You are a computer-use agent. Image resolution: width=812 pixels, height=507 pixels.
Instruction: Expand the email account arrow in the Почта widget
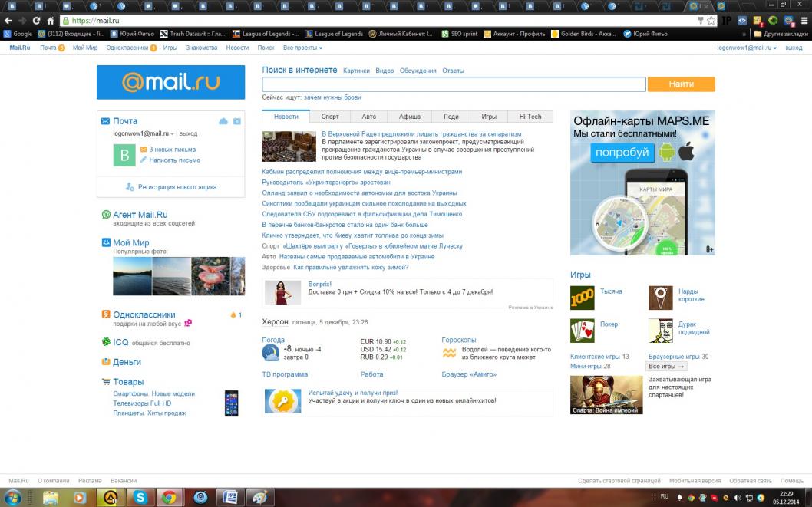click(172, 134)
